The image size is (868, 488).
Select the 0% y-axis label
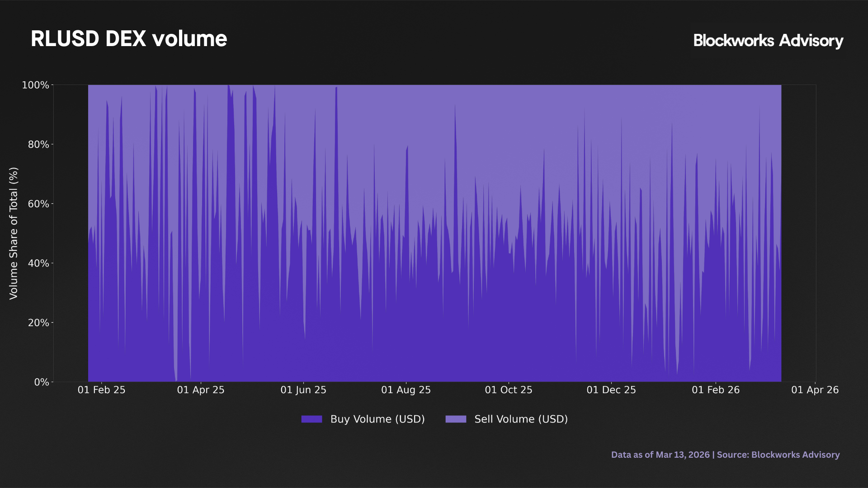[42, 382]
